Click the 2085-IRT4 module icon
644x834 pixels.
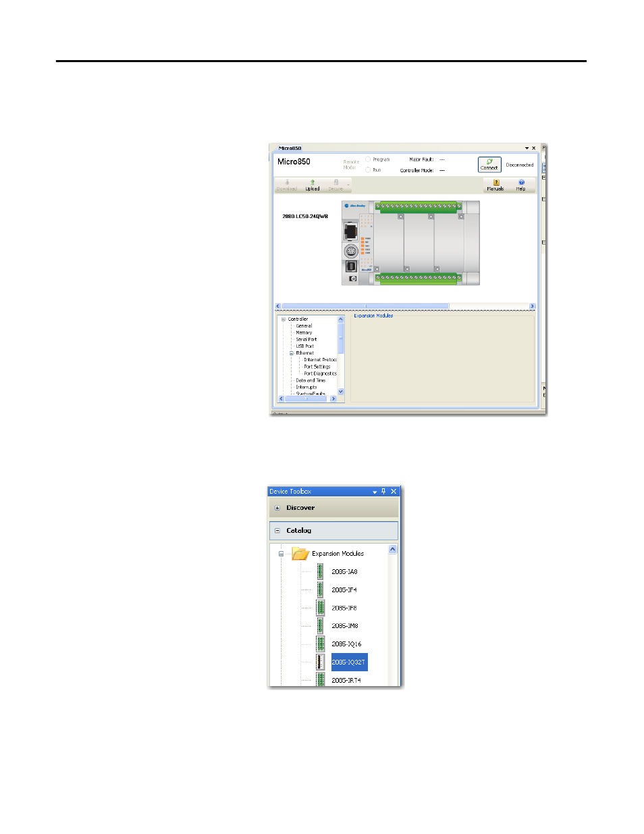(x=321, y=679)
